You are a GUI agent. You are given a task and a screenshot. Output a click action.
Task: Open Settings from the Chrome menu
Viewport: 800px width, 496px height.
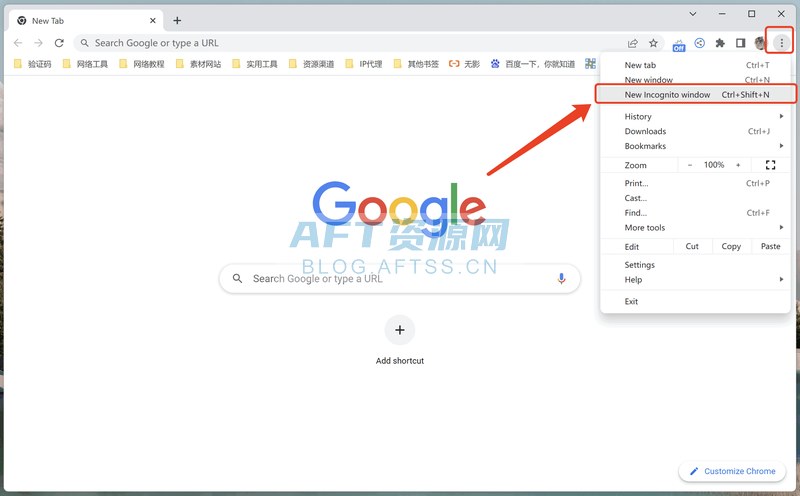[x=640, y=265]
